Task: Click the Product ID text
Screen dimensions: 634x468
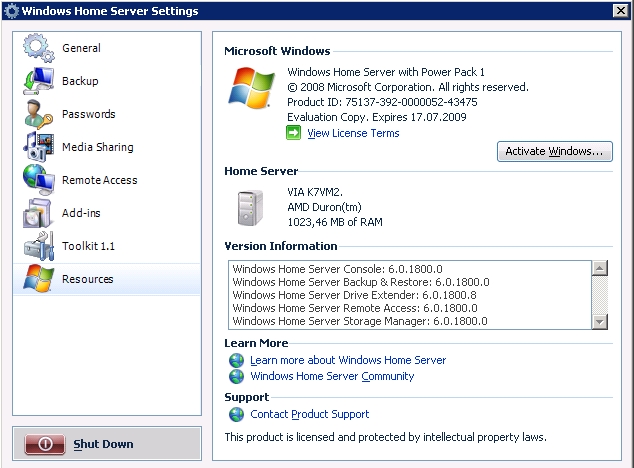Action: pyautogui.click(x=382, y=102)
